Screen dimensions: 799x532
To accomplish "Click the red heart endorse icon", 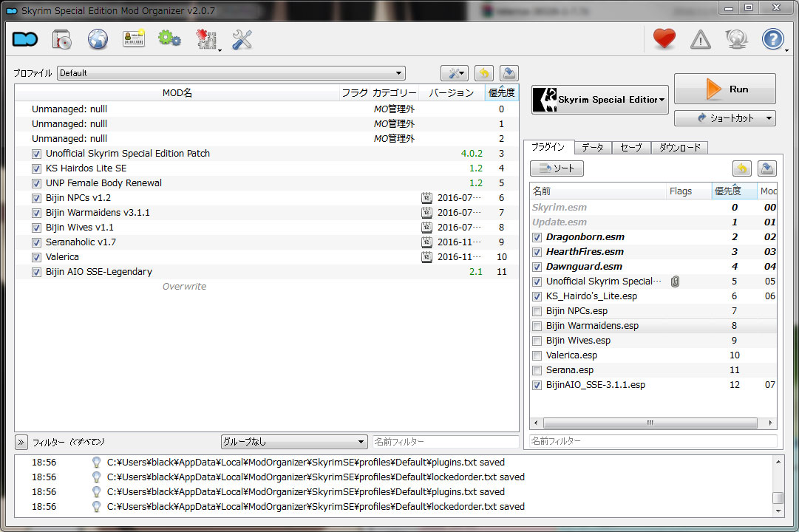I will point(664,38).
